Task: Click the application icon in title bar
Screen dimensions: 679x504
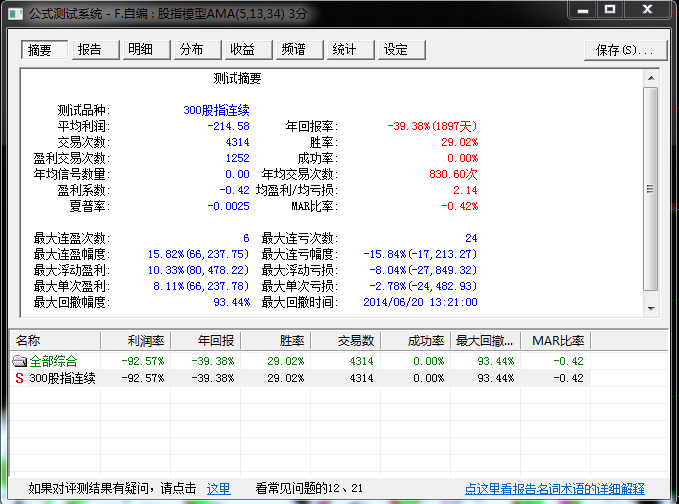Action: coord(16,14)
